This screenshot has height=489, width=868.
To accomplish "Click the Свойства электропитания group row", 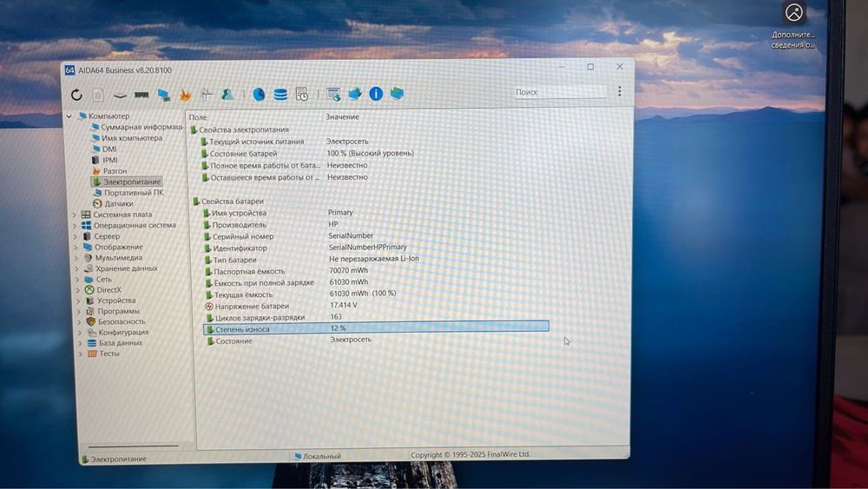I will click(x=240, y=129).
